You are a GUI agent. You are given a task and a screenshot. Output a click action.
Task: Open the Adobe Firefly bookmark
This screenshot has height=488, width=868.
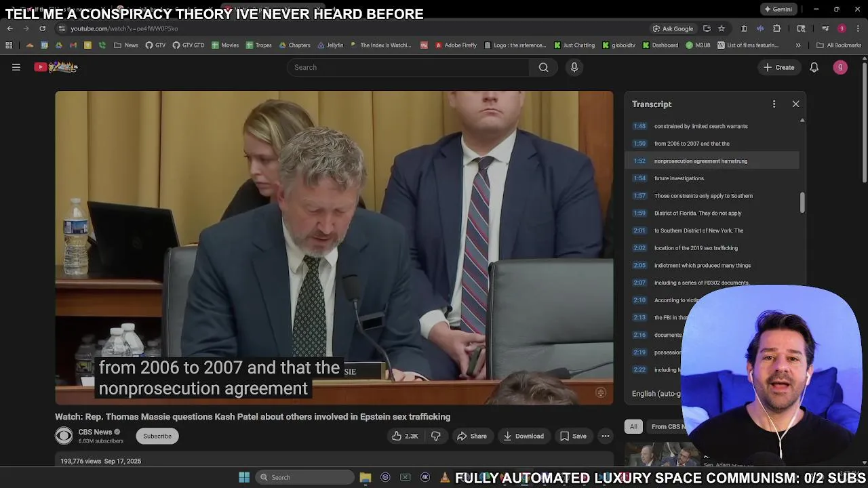(x=456, y=45)
